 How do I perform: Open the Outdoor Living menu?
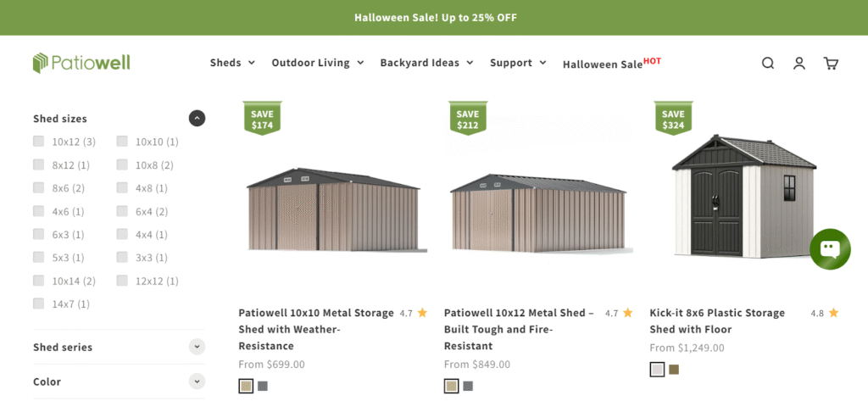tap(317, 63)
